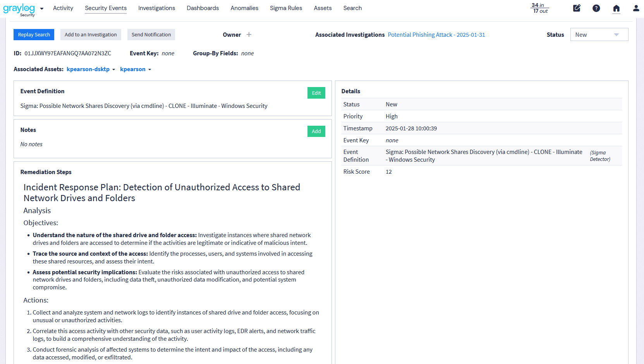Click the plus icon to assign an Owner
The image size is (644, 364).
pos(249,34)
